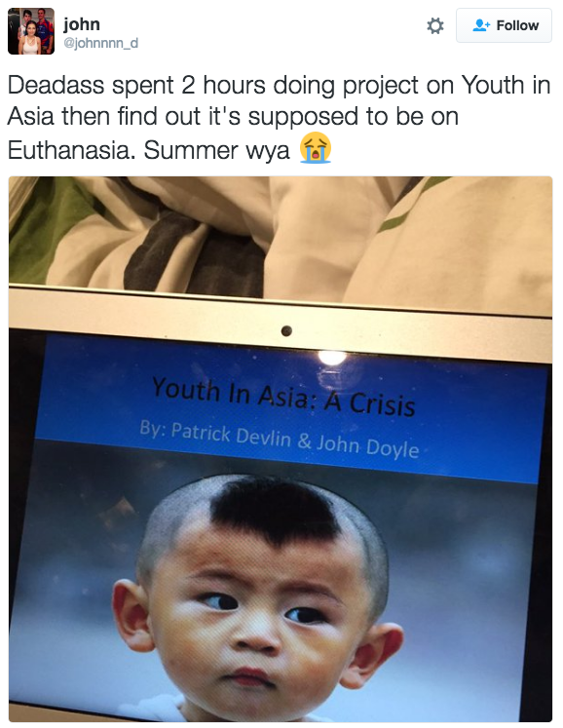Open john's profile avatar picture

(x=31, y=31)
